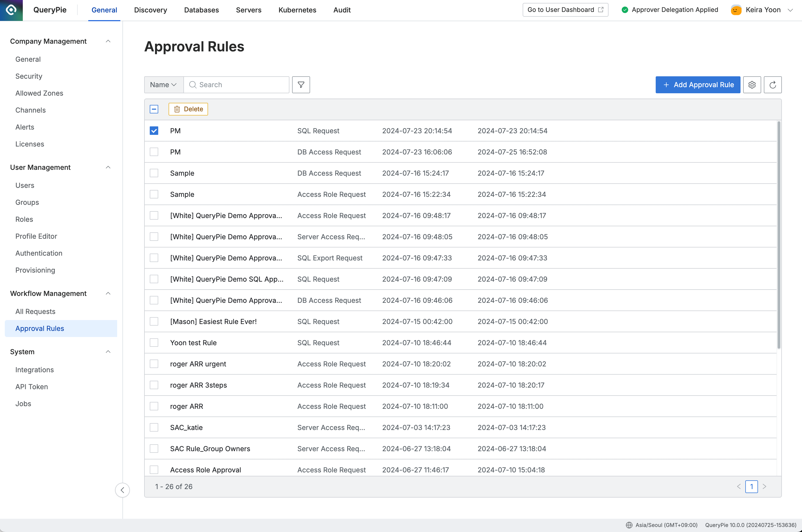Click the settings gear next to Add Approval Rule
Viewport: 802px width, 532px height.
coord(752,85)
